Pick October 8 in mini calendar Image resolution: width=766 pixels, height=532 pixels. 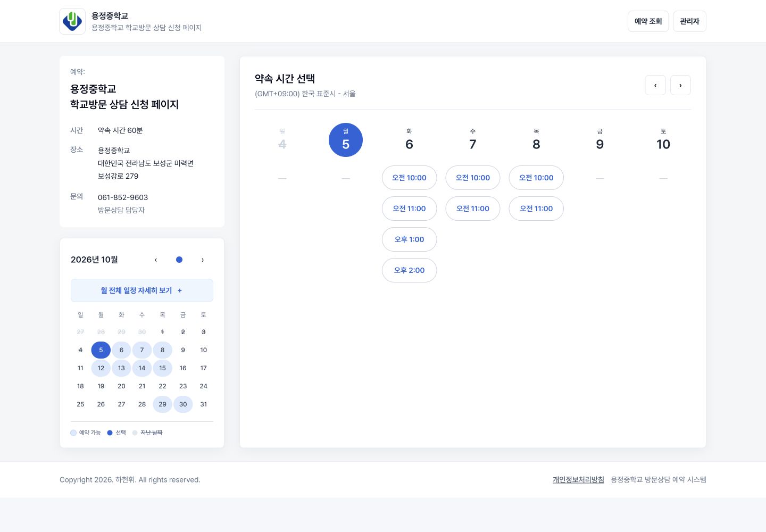(x=162, y=350)
